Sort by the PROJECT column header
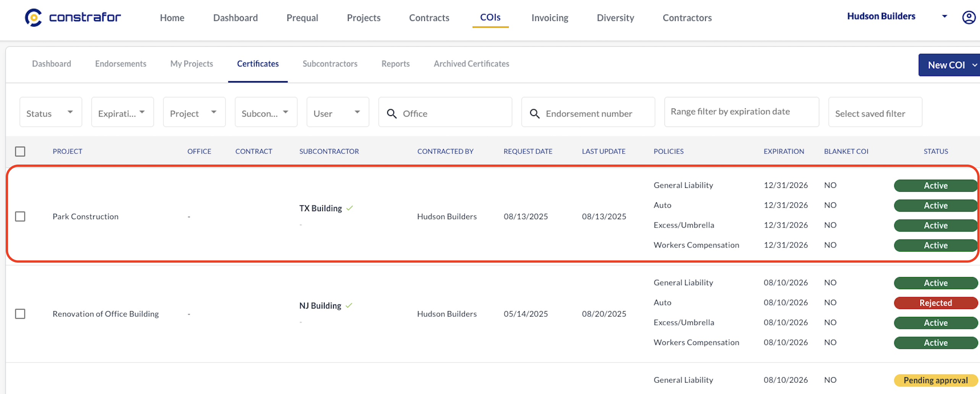 coord(68,152)
